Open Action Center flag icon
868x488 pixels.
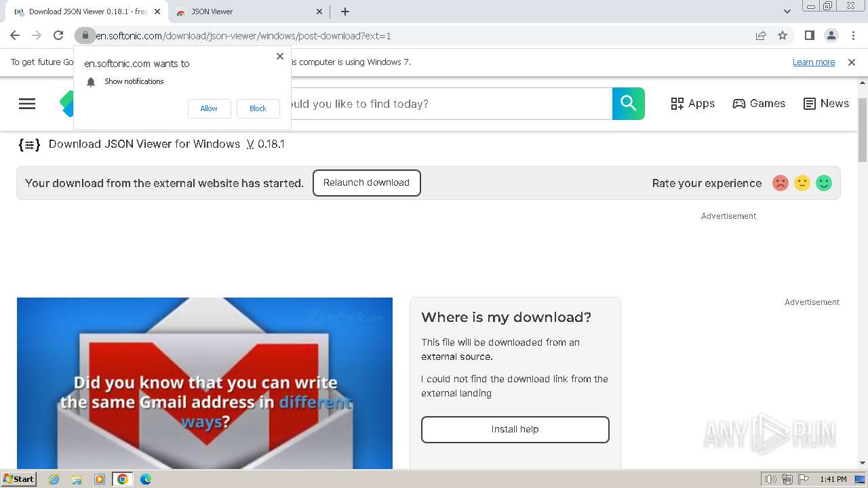click(803, 479)
